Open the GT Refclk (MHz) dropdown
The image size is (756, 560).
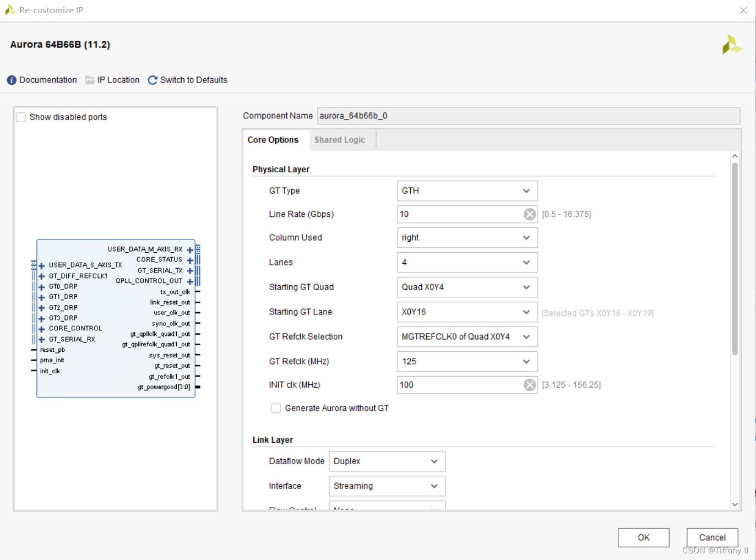click(x=467, y=362)
